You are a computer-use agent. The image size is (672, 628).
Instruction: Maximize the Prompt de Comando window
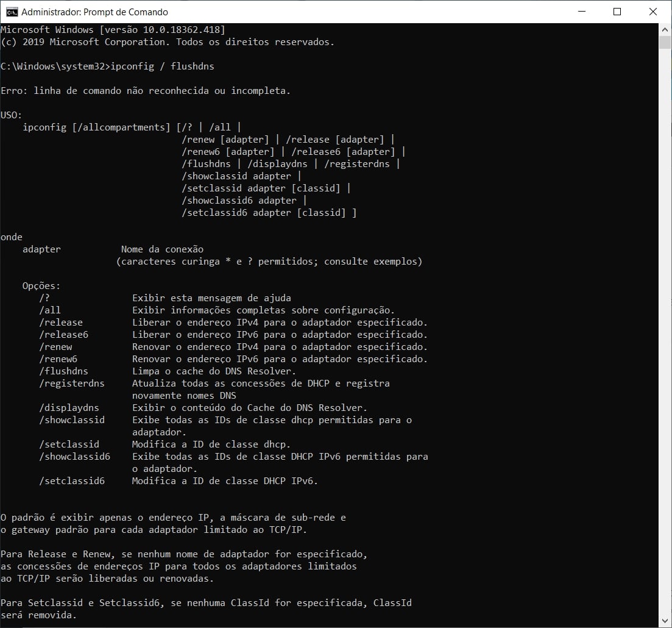[617, 12]
